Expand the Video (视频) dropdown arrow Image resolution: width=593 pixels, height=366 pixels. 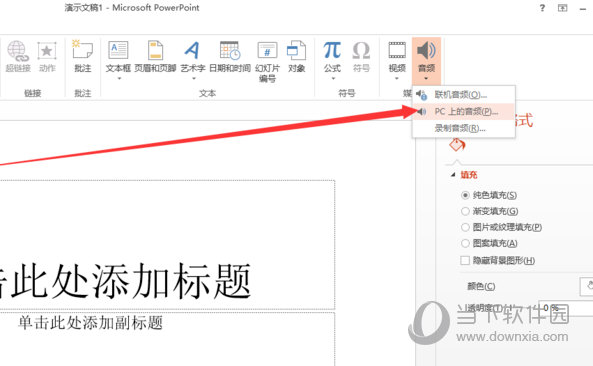[x=397, y=79]
